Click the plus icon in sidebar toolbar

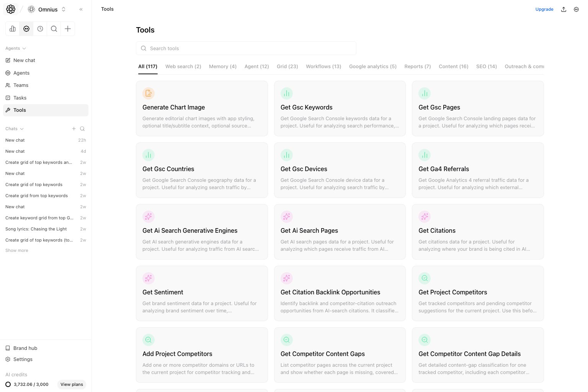[x=68, y=29]
